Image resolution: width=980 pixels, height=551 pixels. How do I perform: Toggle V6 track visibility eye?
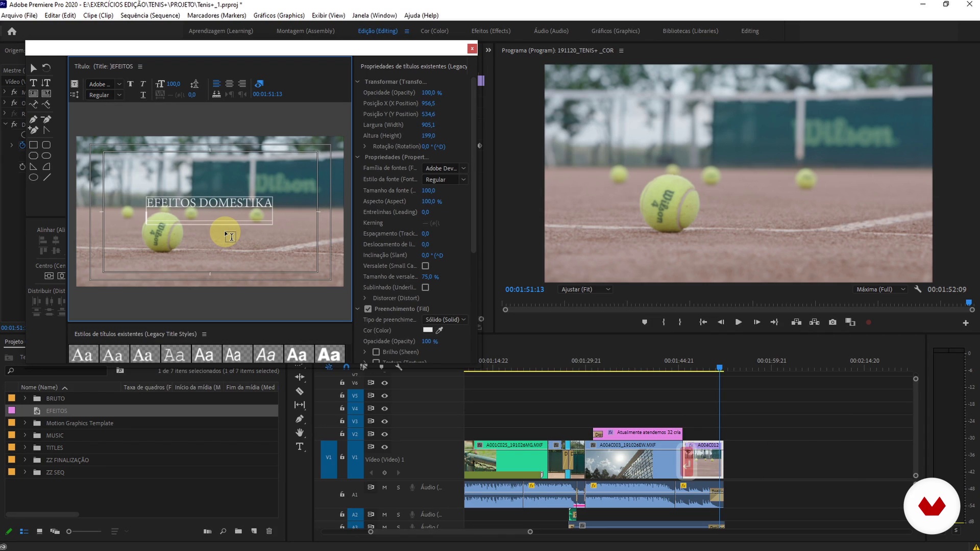pos(385,383)
